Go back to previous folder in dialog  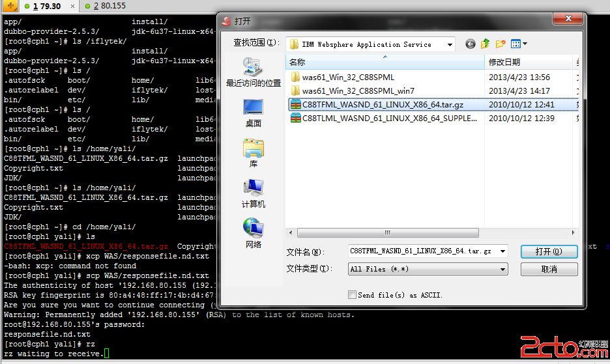471,44
